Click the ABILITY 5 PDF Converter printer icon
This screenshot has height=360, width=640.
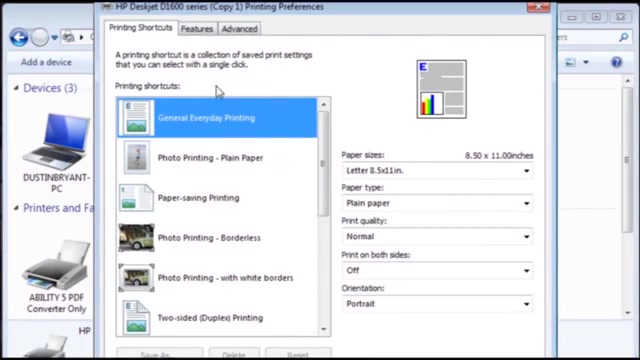(57, 264)
